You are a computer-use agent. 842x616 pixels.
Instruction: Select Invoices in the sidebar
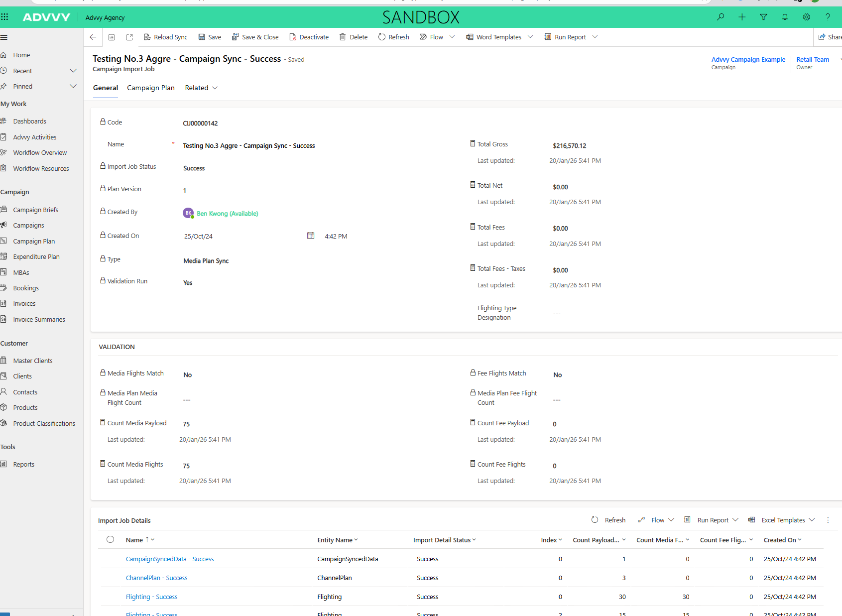click(x=24, y=303)
